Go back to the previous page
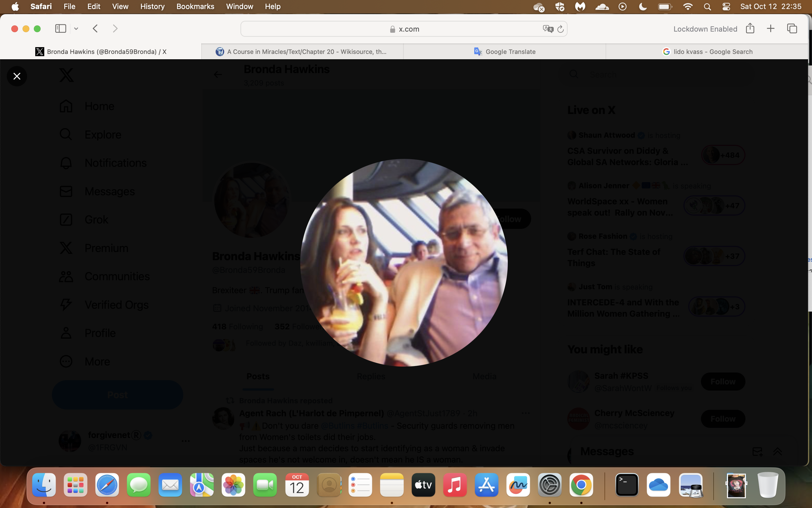The height and width of the screenshot is (508, 812). click(95, 29)
